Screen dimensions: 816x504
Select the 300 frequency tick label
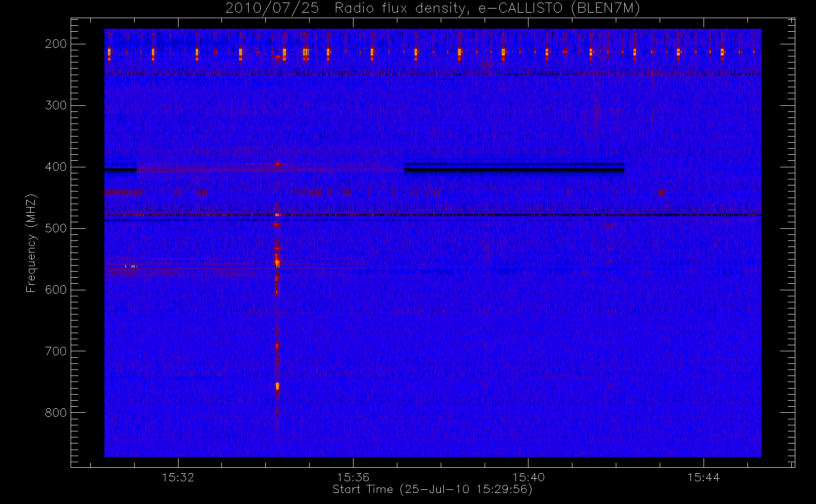56,105
